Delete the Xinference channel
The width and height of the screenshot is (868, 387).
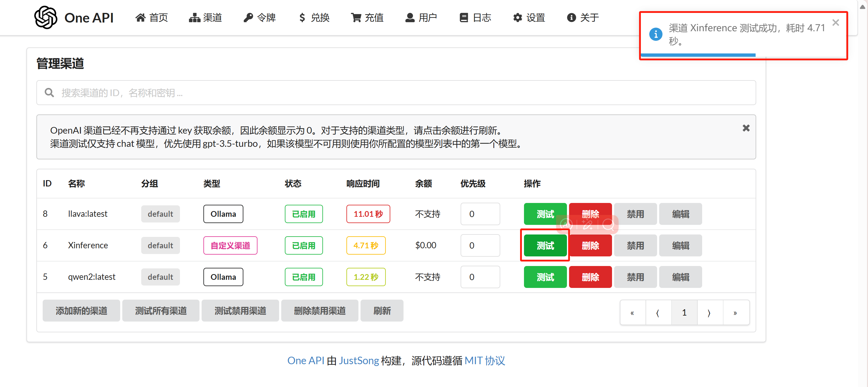coord(590,246)
